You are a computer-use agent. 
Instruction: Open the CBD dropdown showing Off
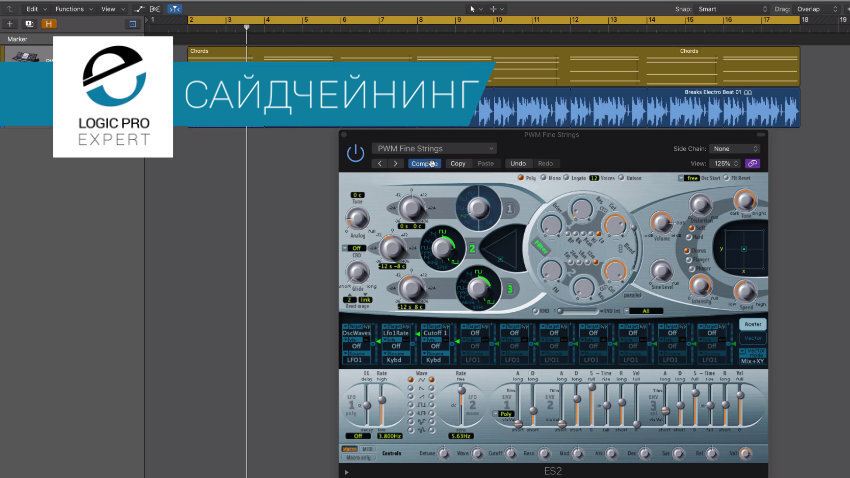tap(356, 248)
